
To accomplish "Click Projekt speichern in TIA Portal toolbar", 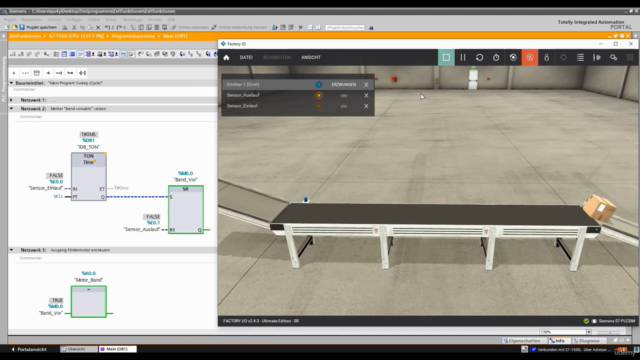I will click(38, 27).
